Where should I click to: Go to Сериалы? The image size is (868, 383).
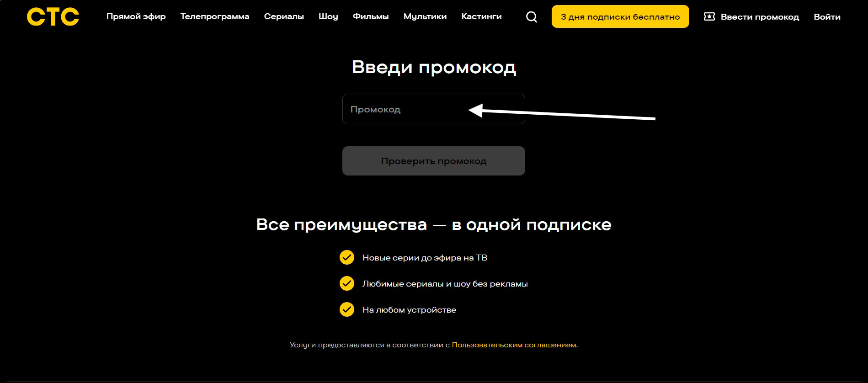coord(284,16)
